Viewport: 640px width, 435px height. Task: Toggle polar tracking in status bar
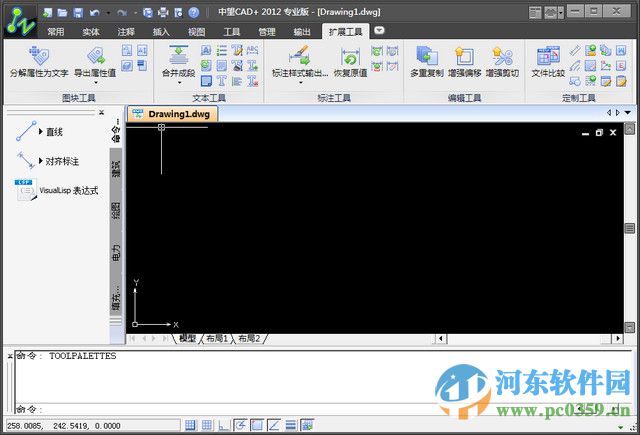point(240,425)
